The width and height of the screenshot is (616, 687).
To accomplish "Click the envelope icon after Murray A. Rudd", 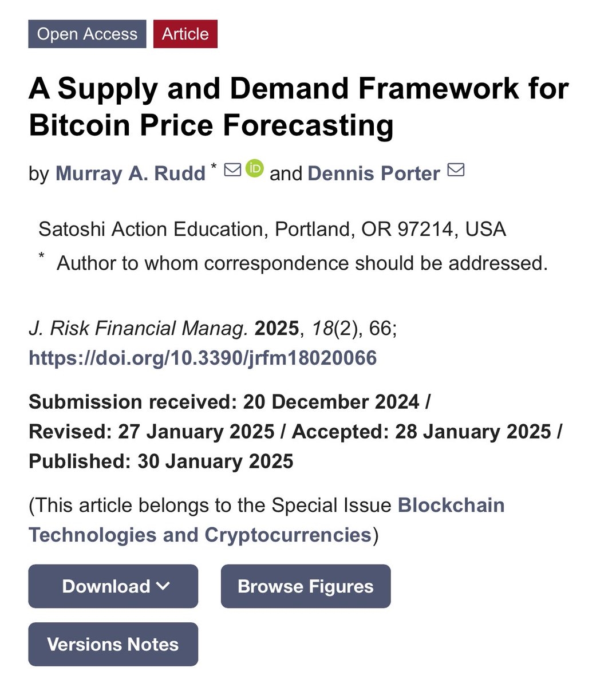I will (232, 170).
